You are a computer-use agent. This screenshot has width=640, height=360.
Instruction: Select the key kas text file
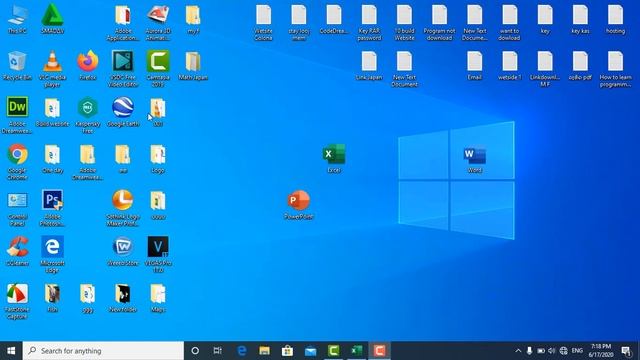point(580,19)
